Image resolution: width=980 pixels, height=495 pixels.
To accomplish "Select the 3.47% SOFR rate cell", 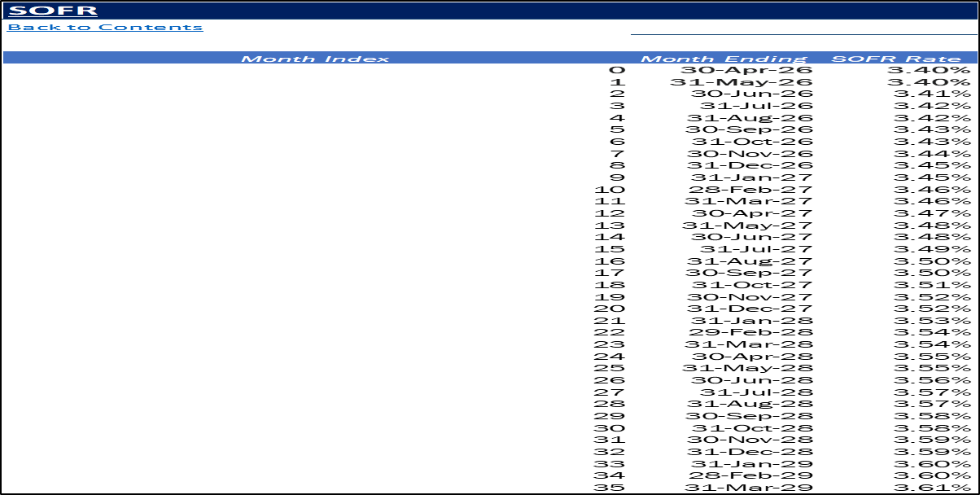I will click(x=931, y=213).
